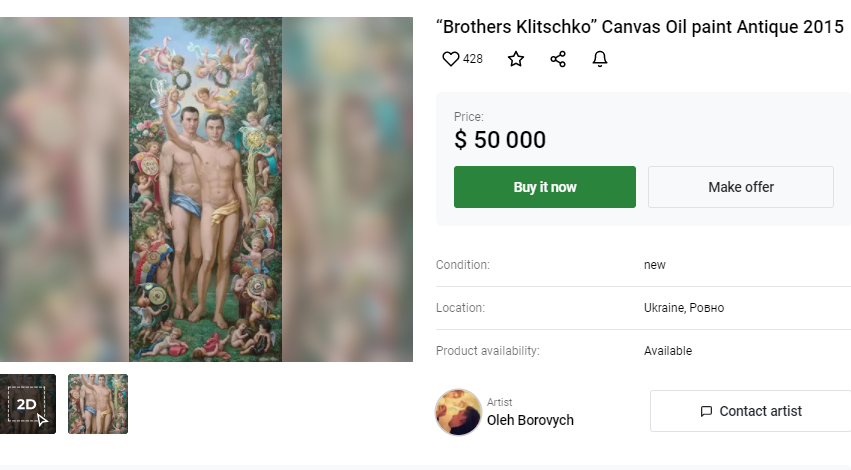Image resolution: width=851 pixels, height=470 pixels.
Task: Open the Oleh Borovych artist profile link
Action: tap(530, 420)
